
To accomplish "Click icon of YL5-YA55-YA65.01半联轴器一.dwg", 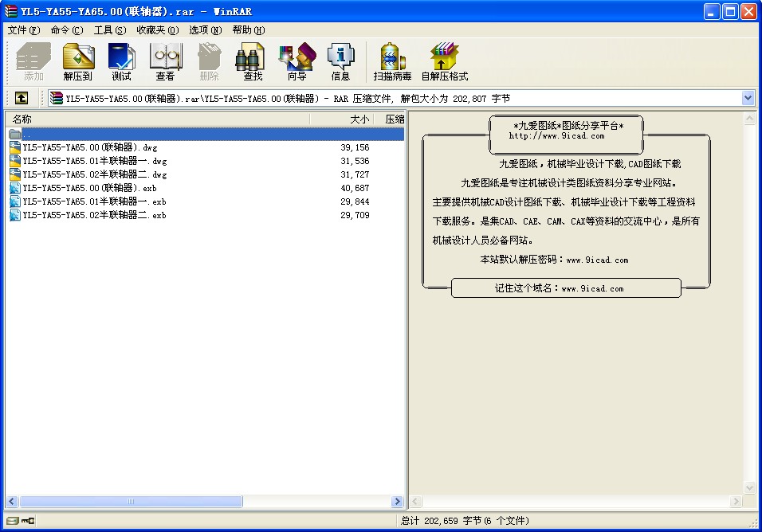I will pos(15,161).
